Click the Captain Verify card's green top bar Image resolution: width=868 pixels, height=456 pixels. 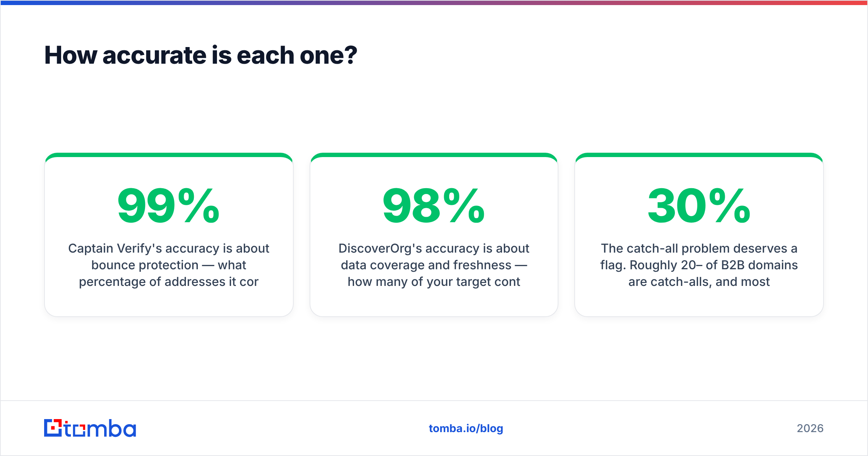[169, 155]
